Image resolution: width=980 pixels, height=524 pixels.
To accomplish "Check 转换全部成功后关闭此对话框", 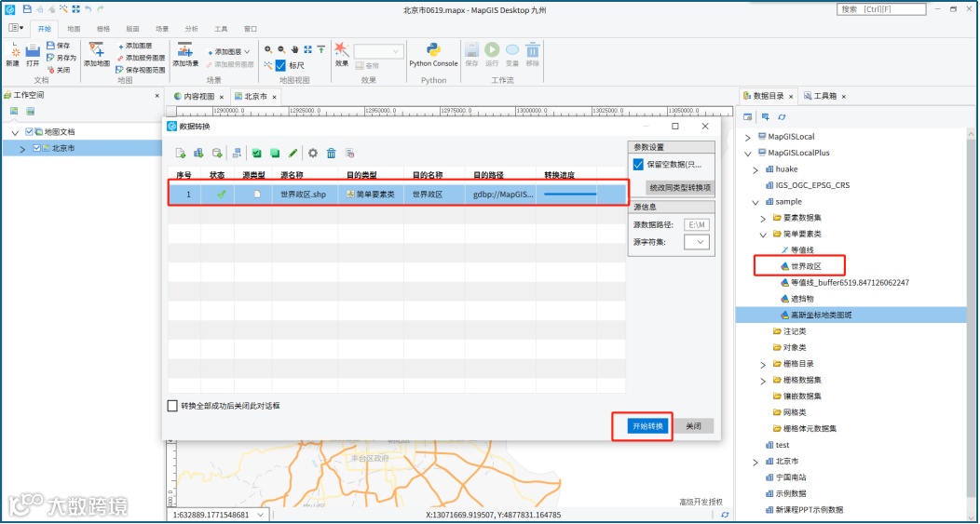I will click(172, 406).
